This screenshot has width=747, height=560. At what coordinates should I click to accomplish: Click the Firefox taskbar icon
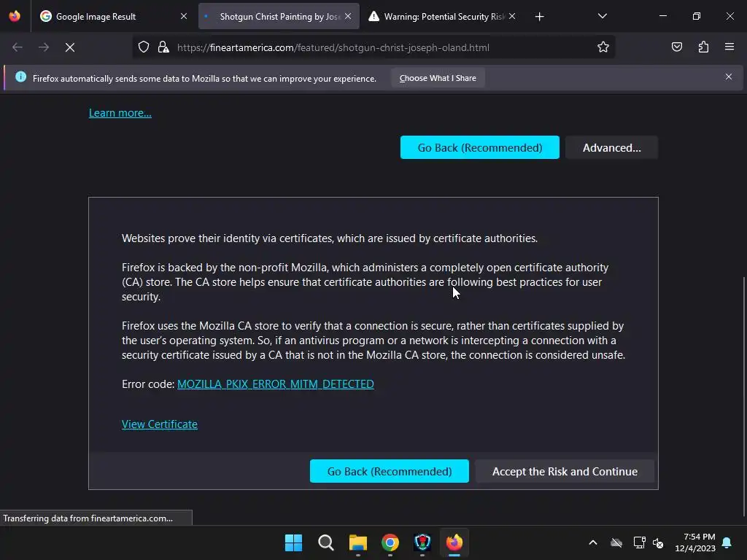[x=454, y=542]
